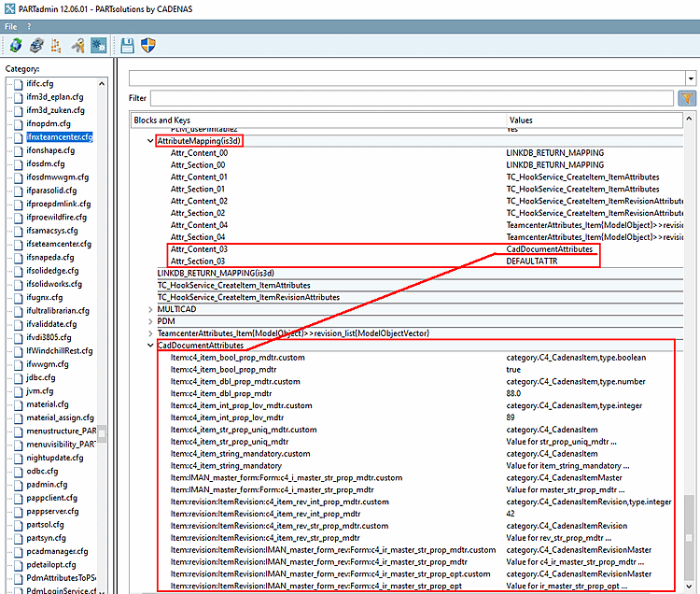700x594 pixels.
Task: Select pappserver.cfg in the category list
Action: click(x=52, y=512)
